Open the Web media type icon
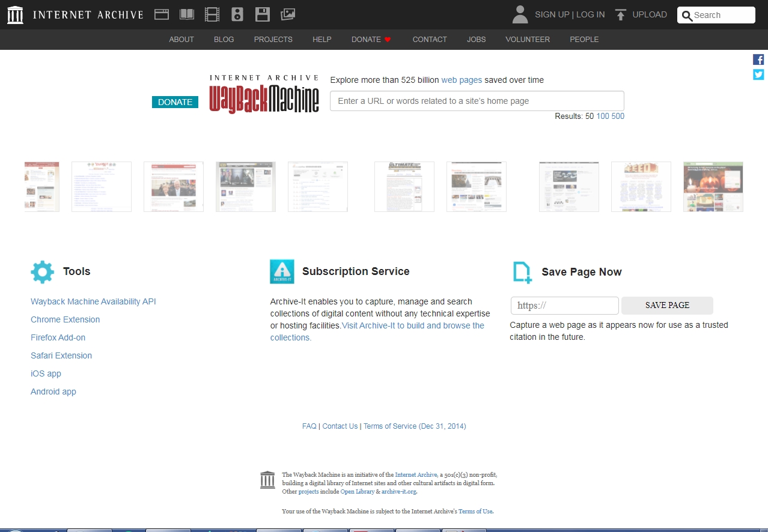Image resolution: width=768 pixels, height=532 pixels. [x=162, y=14]
